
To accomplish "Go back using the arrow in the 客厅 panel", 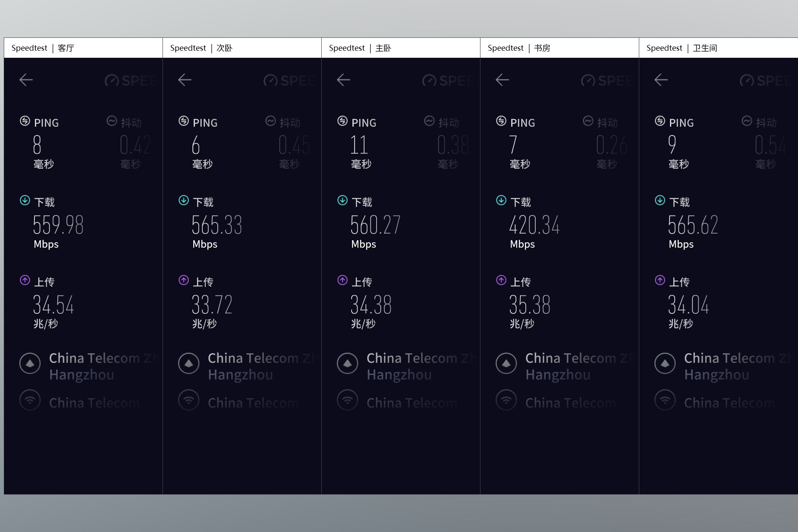I will pyautogui.click(x=26, y=80).
